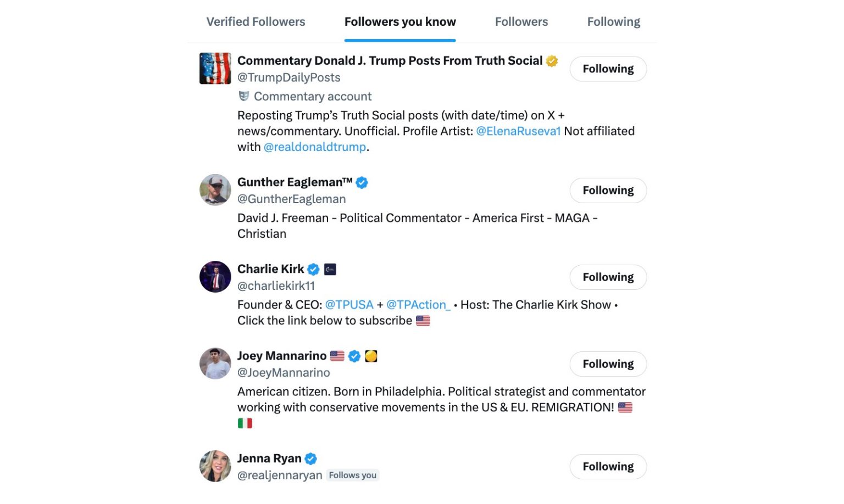Open the @ElenaRuseva1 profile link
The image size is (844, 504).
click(x=518, y=131)
